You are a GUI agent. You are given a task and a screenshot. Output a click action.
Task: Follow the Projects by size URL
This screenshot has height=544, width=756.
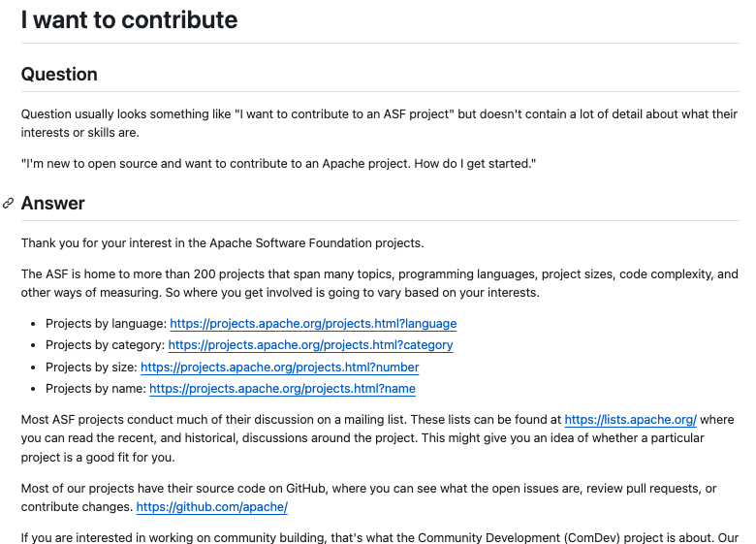279,368
